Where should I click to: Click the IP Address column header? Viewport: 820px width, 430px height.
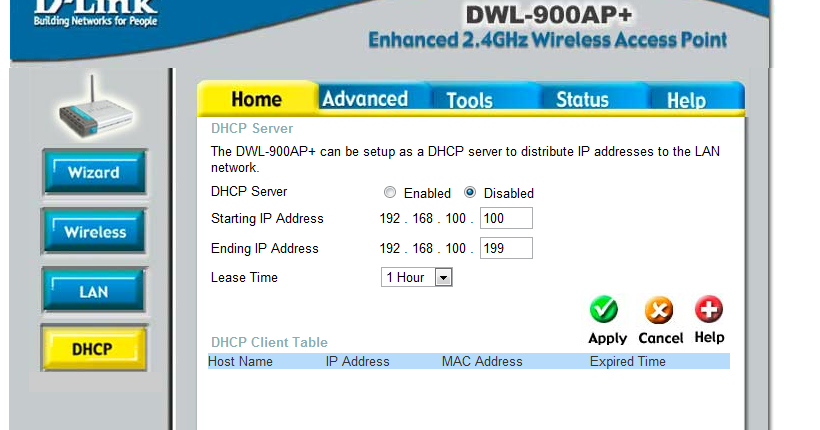point(358,361)
